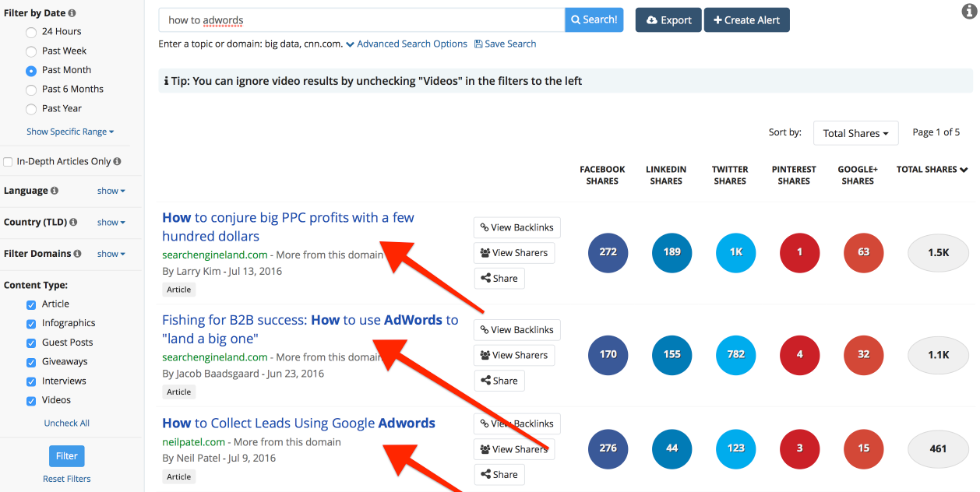Click the Google+ shares circle showing 63

coord(863,252)
